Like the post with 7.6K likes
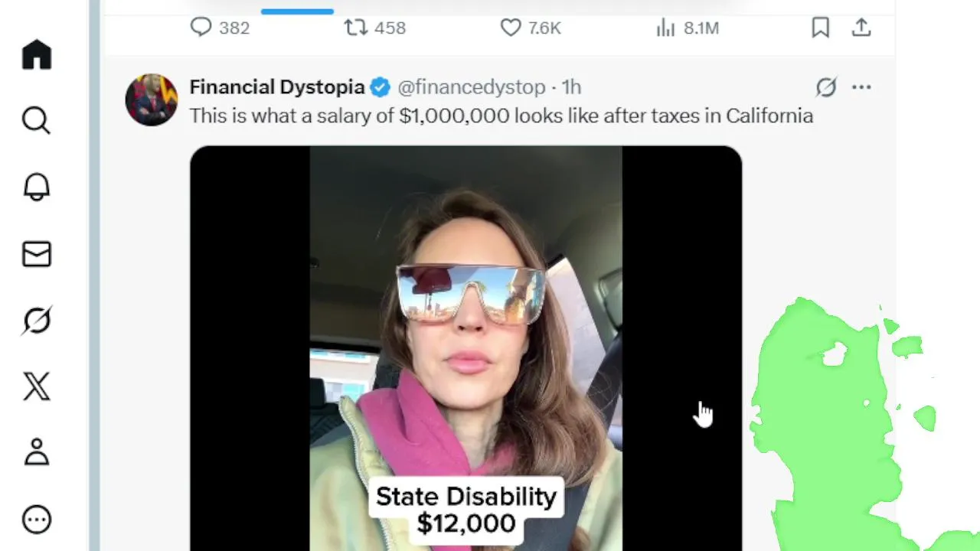This screenshot has height=551, width=980. (x=511, y=28)
